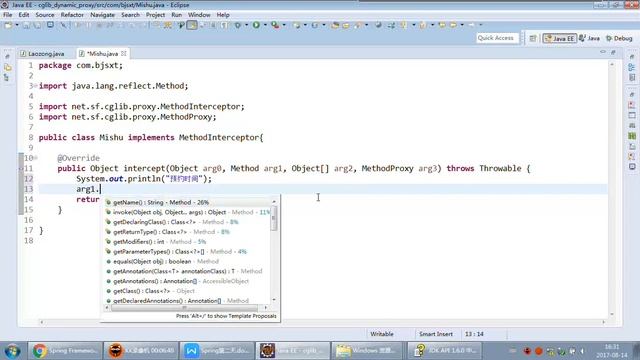Open the Refactor menu
The height and width of the screenshot is (360, 640).
pos(72,15)
